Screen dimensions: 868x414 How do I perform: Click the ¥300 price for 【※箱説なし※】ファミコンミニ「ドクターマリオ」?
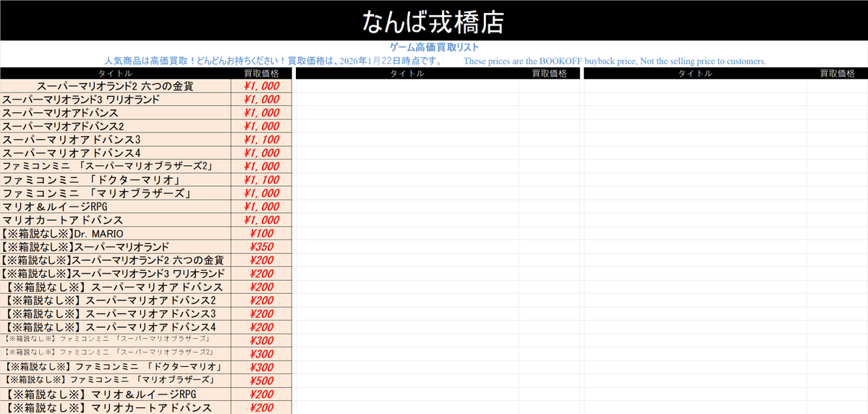pos(261,367)
